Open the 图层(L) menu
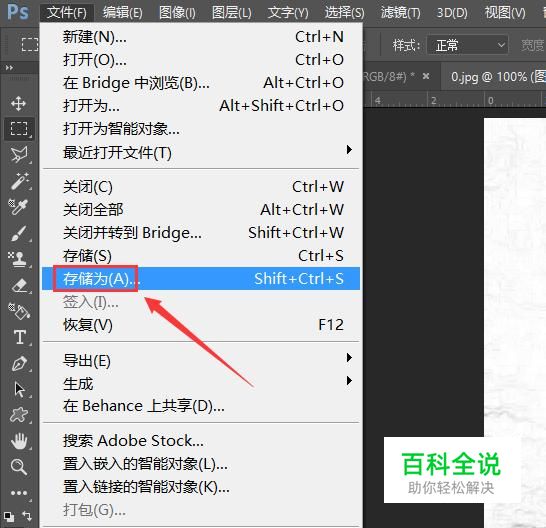Screen dimensions: 546x528 click(x=232, y=13)
